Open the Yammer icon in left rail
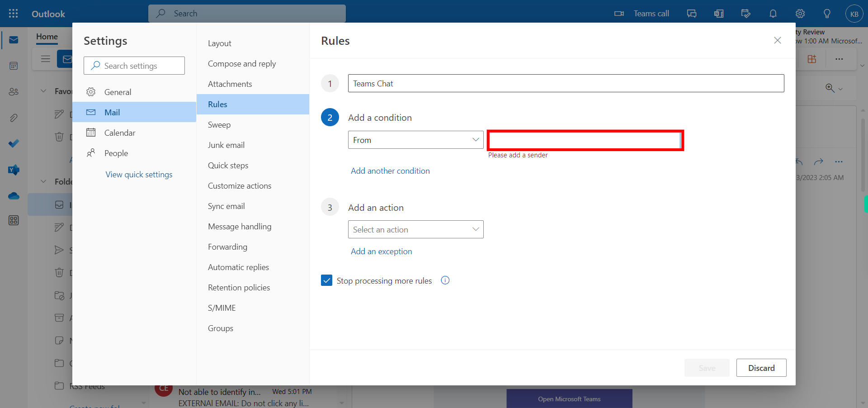The height and width of the screenshot is (408, 868). coord(14,170)
